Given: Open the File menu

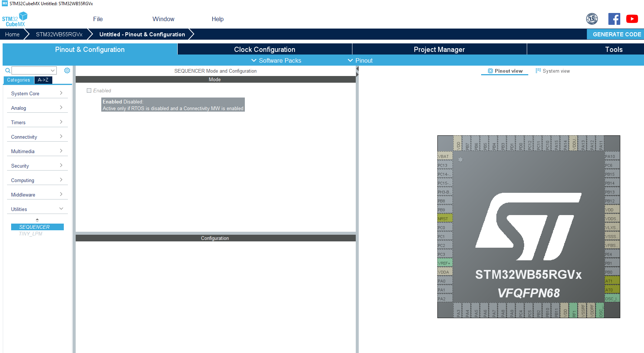Looking at the screenshot, I should [x=98, y=19].
